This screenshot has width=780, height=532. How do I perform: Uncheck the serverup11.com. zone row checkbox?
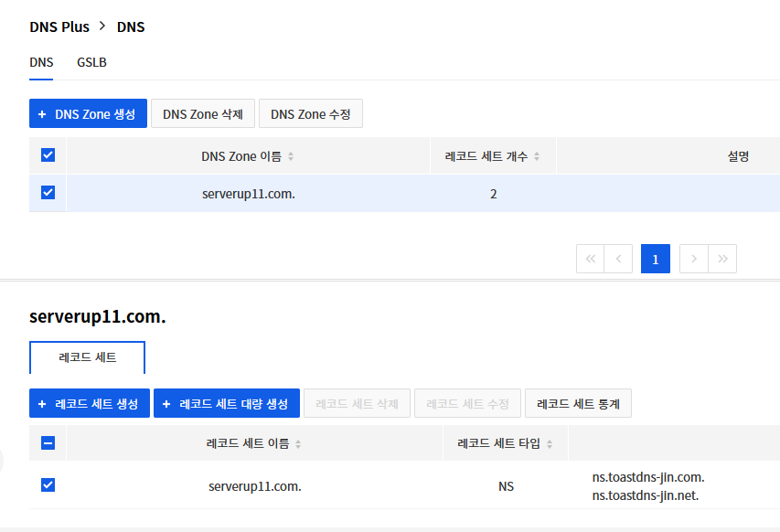pyautogui.click(x=47, y=193)
